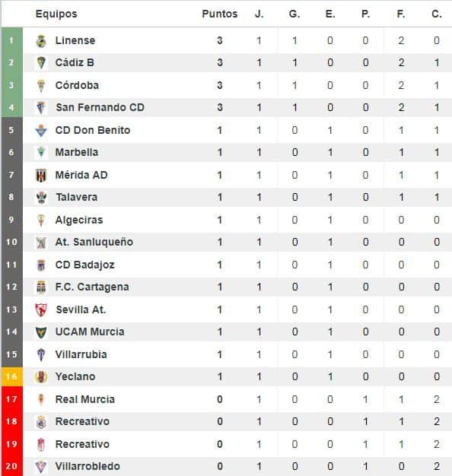Click the Villarrobledo crest icon
The width and height of the screenshot is (452, 476).
(x=41, y=467)
